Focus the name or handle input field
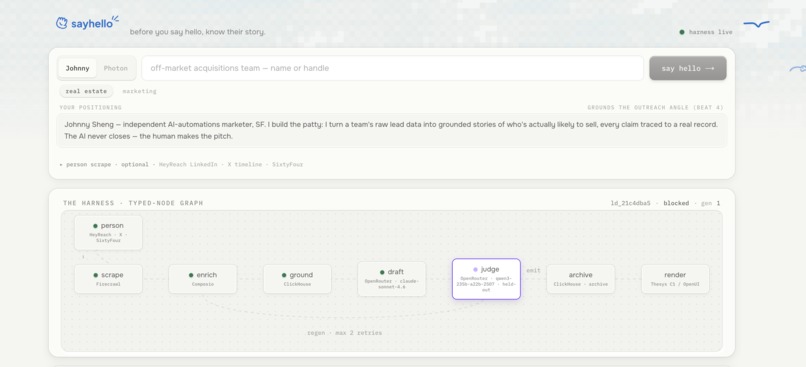 click(392, 68)
